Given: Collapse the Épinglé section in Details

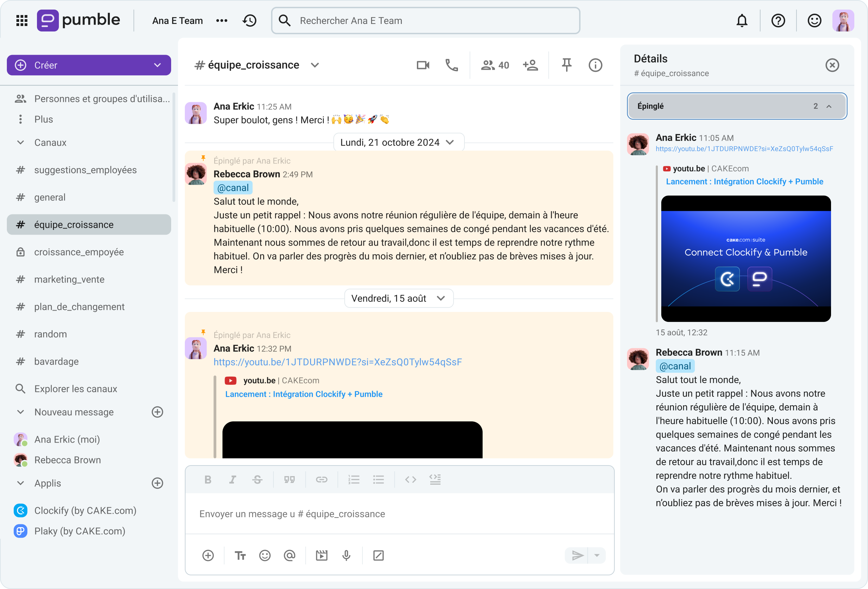Looking at the screenshot, I should [x=829, y=106].
